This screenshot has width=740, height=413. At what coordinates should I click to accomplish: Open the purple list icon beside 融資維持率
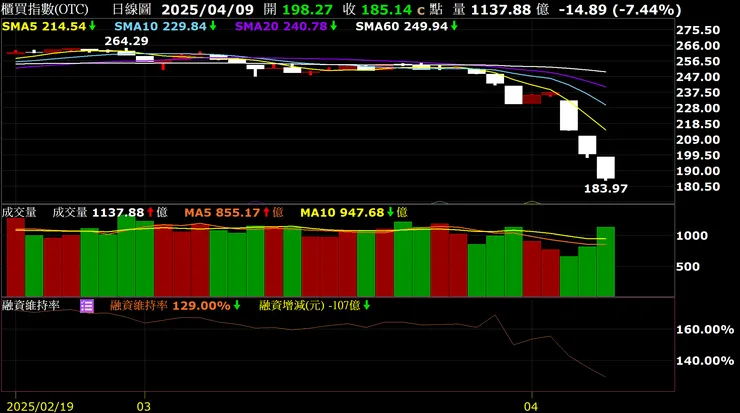click(x=87, y=306)
